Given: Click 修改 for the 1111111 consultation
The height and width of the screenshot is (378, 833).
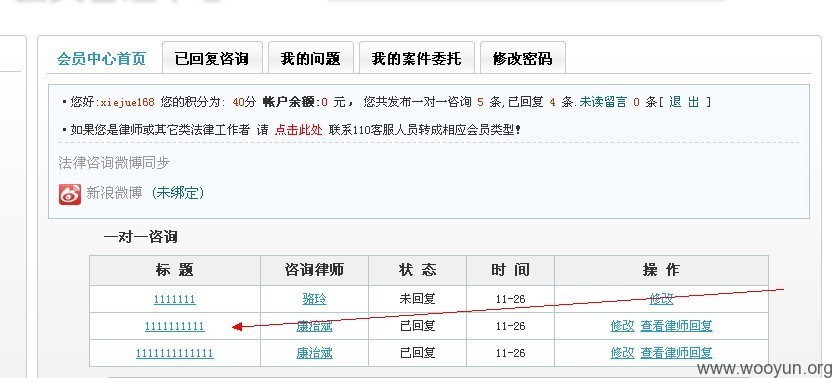Looking at the screenshot, I should coord(661,299).
